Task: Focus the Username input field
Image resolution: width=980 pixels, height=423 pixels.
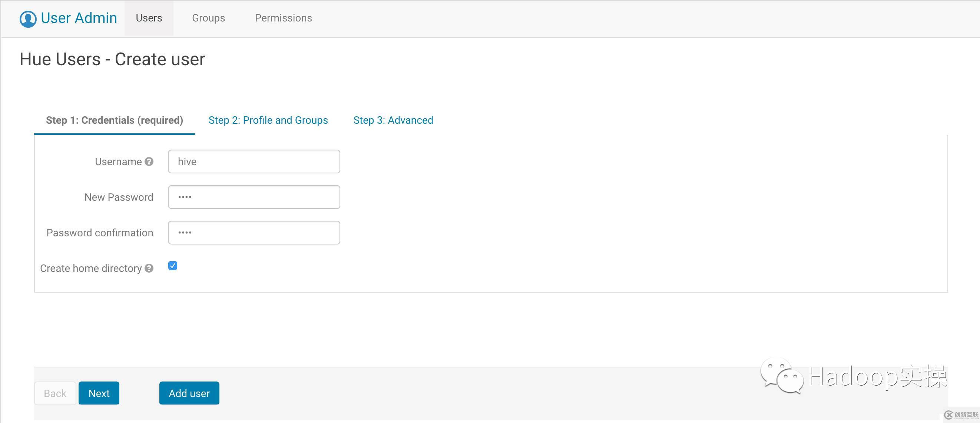Action: (254, 161)
